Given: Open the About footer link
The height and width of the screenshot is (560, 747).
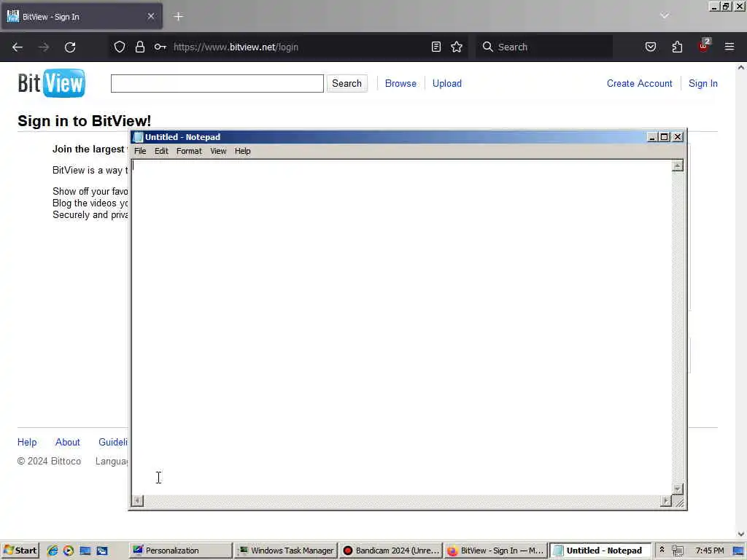Looking at the screenshot, I should coord(68,442).
